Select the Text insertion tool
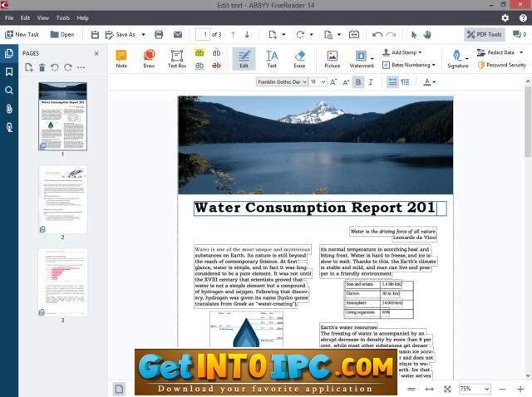Image resolution: width=532 pixels, height=397 pixels. click(x=272, y=59)
